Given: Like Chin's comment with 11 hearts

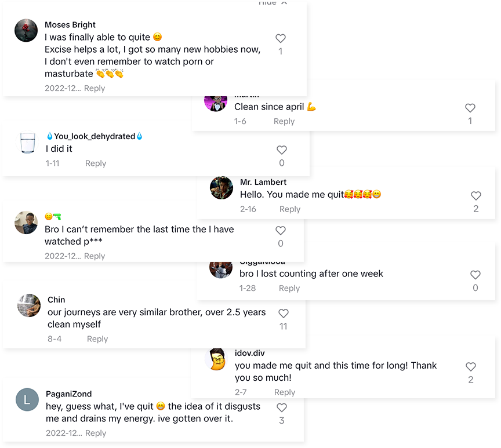Looking at the screenshot, I should click(x=283, y=313).
